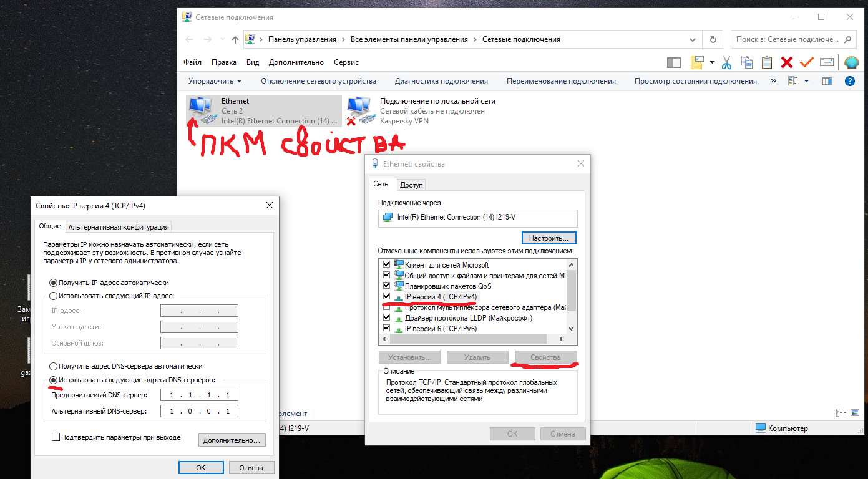
Task: Uncheck 'IP версии 6 (TCP/IPv6)' component
Action: (387, 328)
